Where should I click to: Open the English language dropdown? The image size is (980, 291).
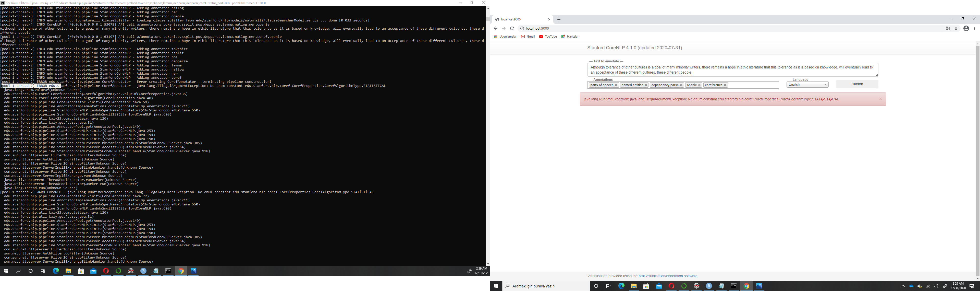click(x=807, y=84)
